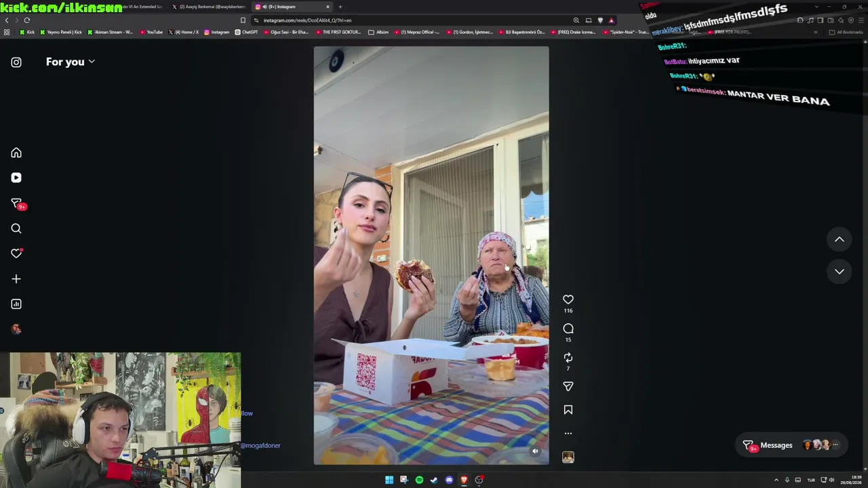The height and width of the screenshot is (488, 868).
Task: Open Instagram Home from the sidebar
Action: pos(16,153)
